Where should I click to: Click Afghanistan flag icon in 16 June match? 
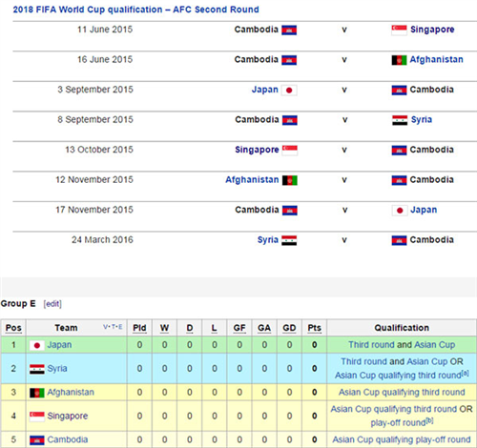[399, 60]
